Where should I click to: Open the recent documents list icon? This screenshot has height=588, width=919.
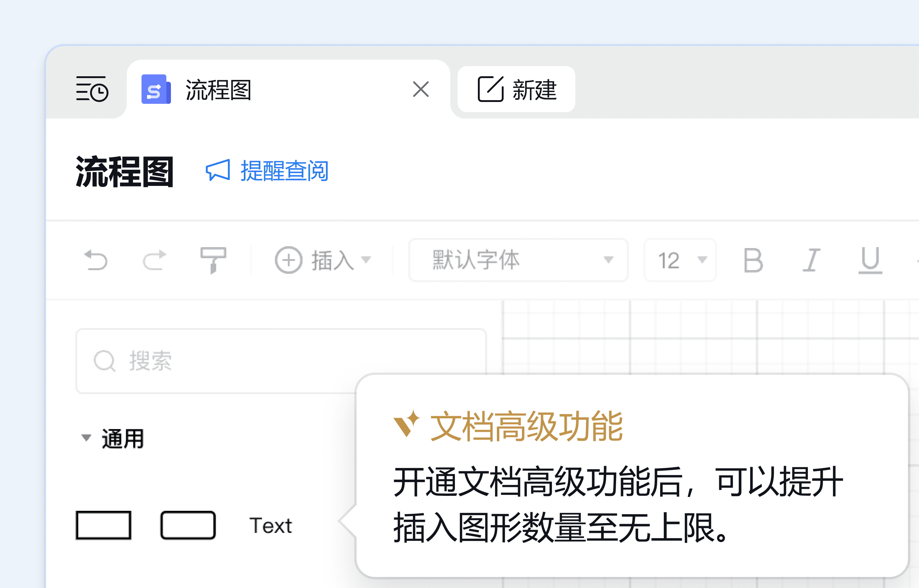tap(92, 89)
